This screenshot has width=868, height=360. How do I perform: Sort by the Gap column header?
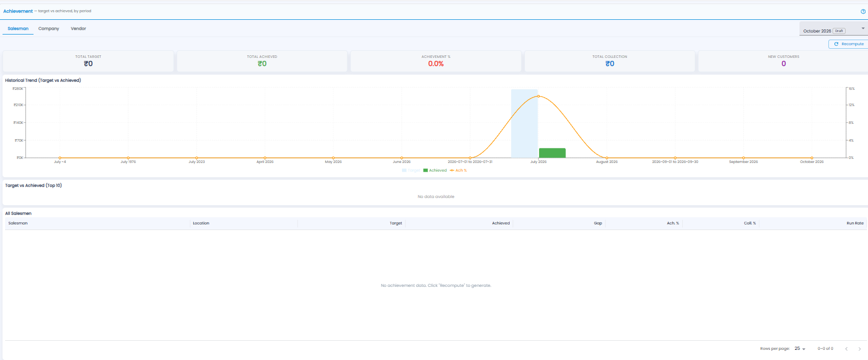[x=598, y=223]
